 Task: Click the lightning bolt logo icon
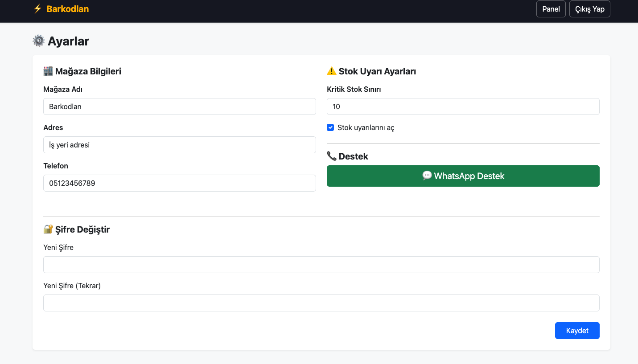[37, 9]
